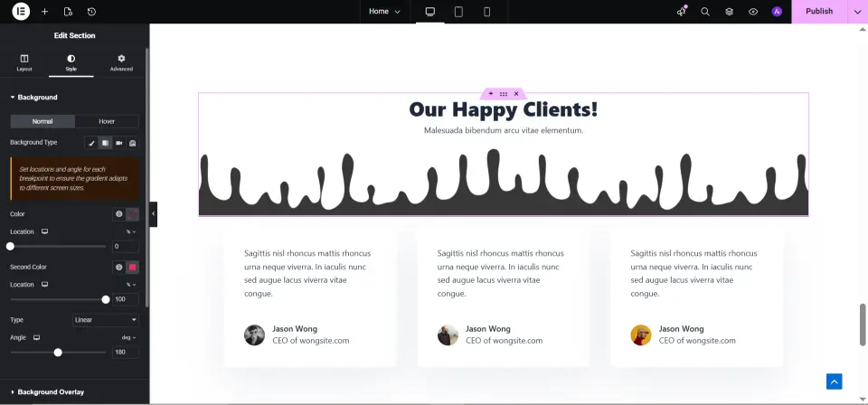Click the second Location field showing 100
Viewport: 868px width, 405px height.
[126, 299]
